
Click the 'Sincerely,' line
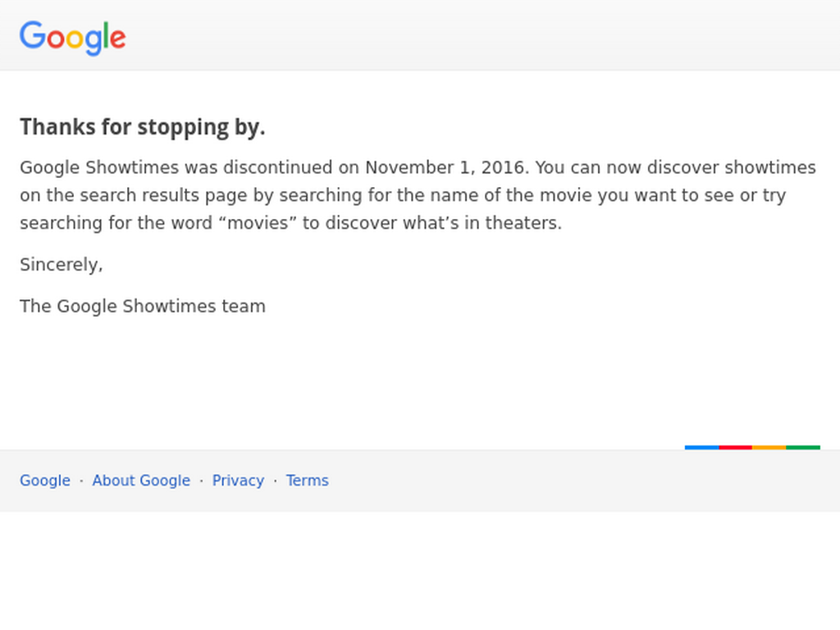point(61,265)
